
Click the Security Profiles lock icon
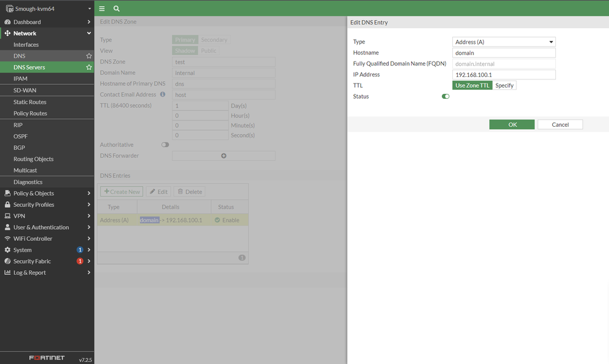coord(7,204)
